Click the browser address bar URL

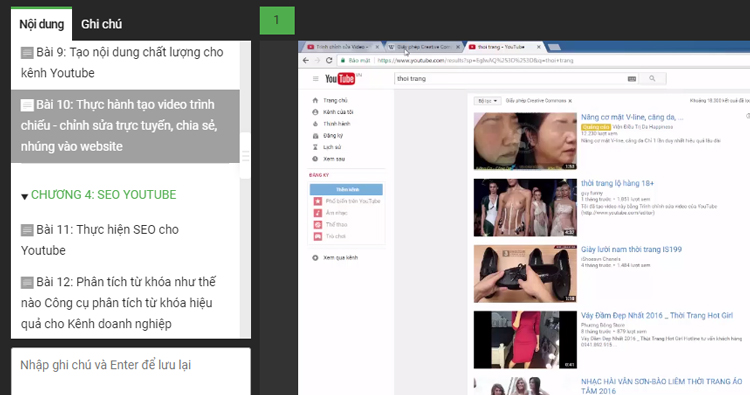pos(475,60)
